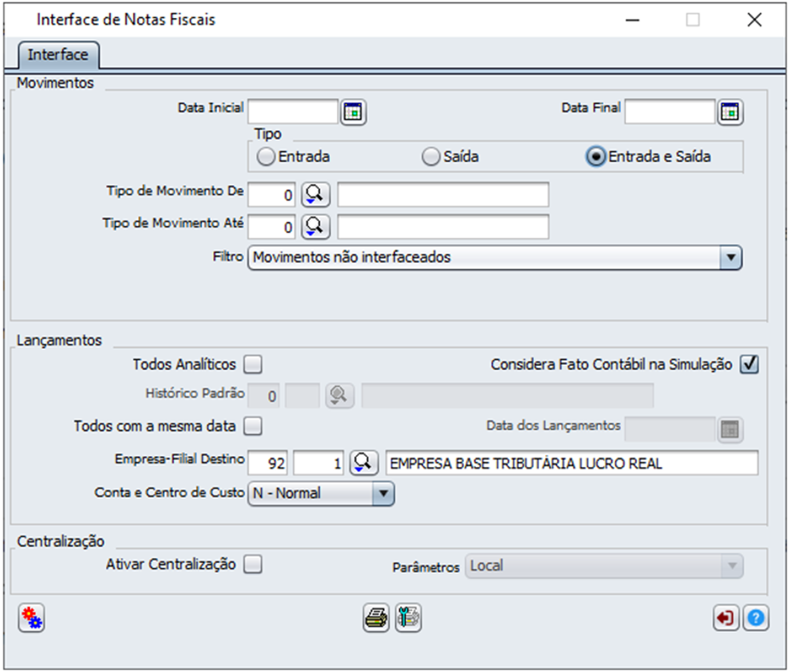Open Conta e Centro de Custo dropdown
Screen dimensions: 789x672
tap(383, 494)
